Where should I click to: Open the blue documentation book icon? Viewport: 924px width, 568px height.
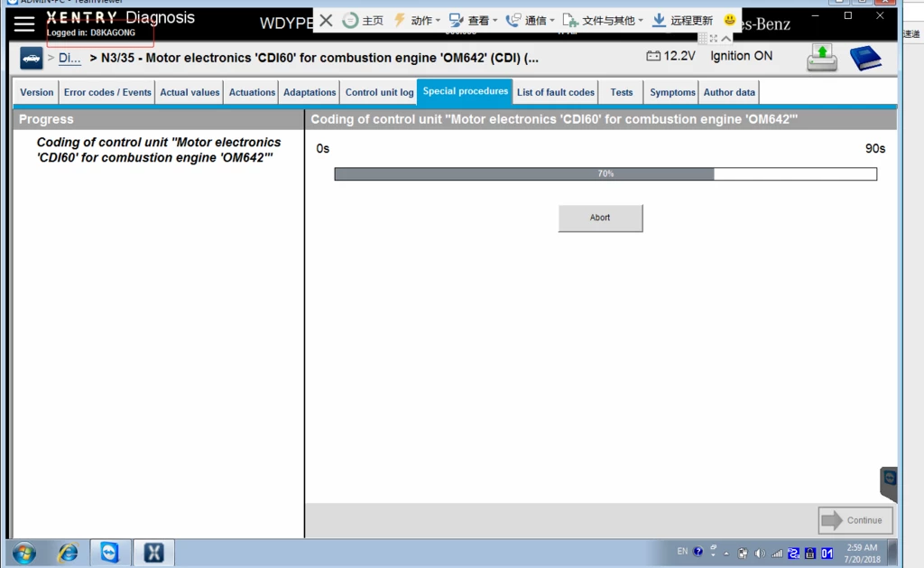point(865,56)
